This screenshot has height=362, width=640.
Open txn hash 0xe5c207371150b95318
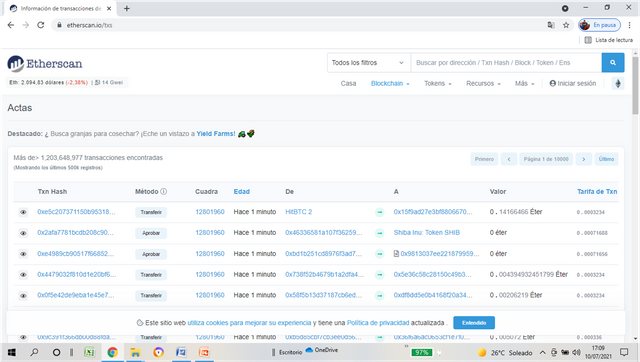tap(76, 212)
